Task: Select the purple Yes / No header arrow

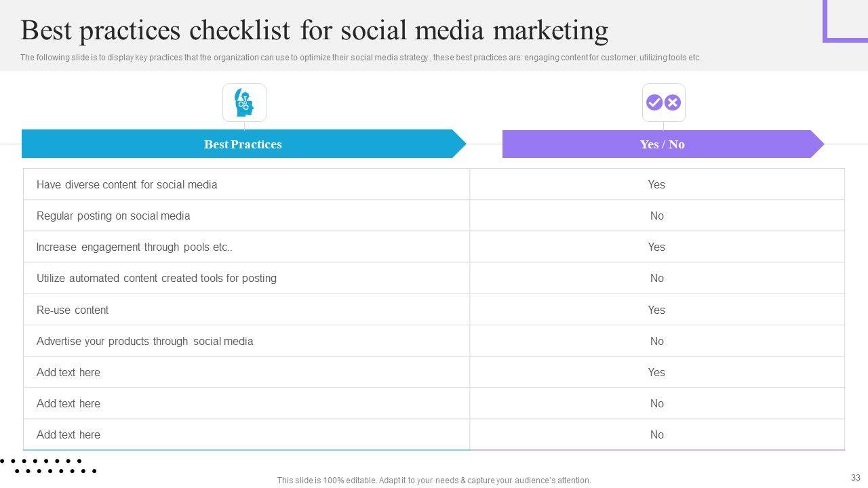Action: (x=662, y=144)
